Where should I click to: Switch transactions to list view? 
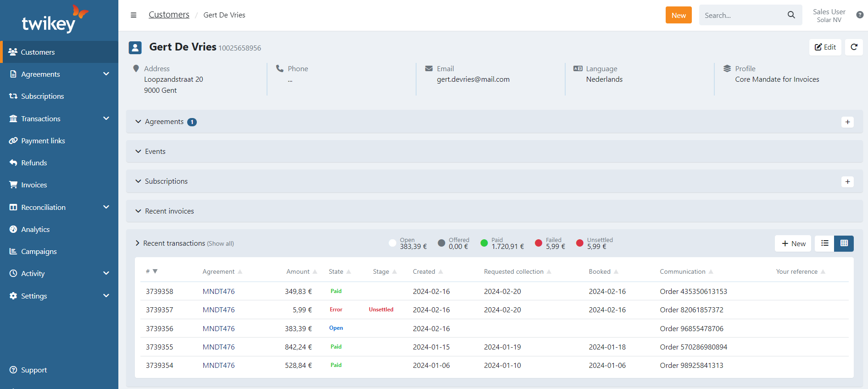pyautogui.click(x=824, y=243)
